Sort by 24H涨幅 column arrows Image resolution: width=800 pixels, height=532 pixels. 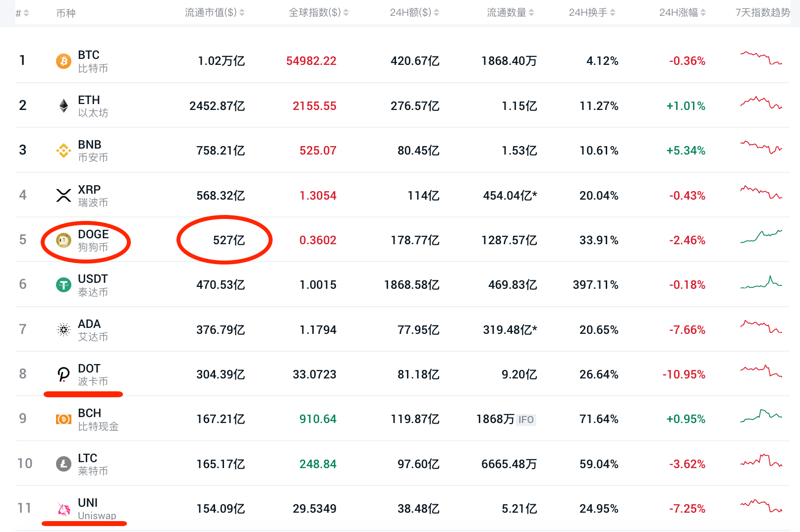703,13
